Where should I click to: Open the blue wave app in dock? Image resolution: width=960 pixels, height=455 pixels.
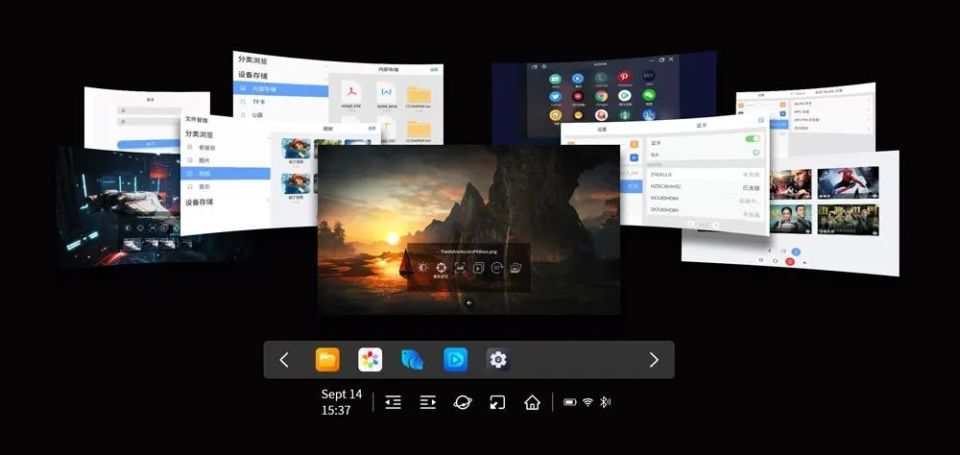point(412,360)
